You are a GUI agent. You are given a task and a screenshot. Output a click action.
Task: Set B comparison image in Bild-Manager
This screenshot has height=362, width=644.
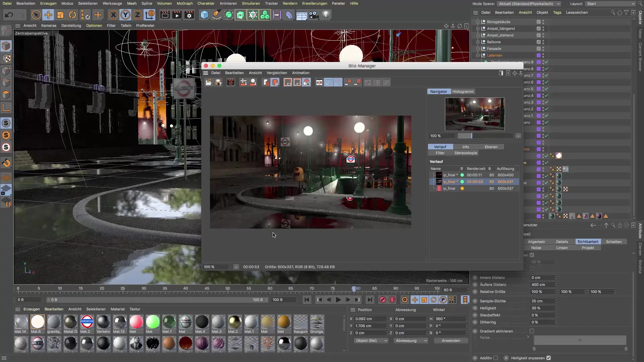(x=358, y=82)
